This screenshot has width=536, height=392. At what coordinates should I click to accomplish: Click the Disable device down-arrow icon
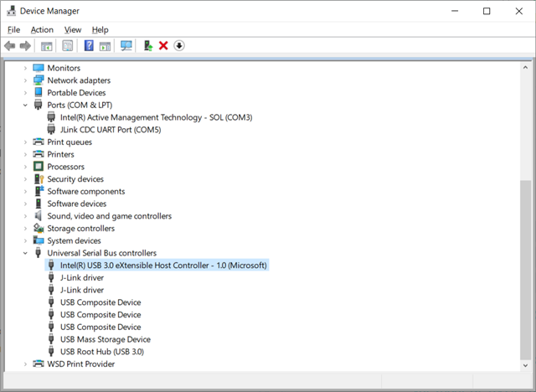click(x=179, y=45)
